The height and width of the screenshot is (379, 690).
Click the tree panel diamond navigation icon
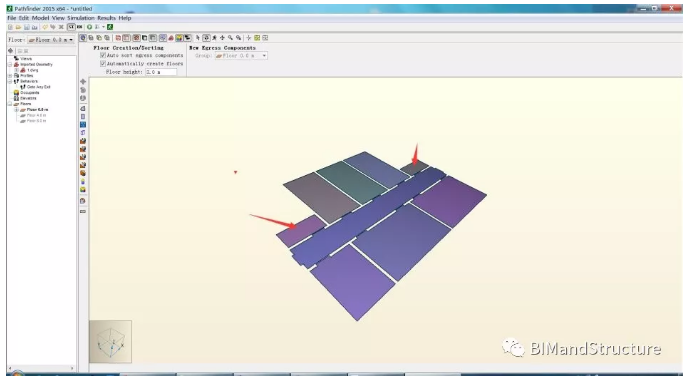(11, 51)
